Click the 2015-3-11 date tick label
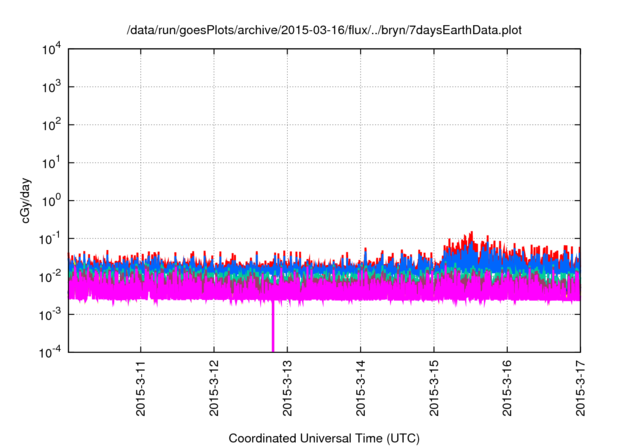The width and height of the screenshot is (640, 448). 141,388
